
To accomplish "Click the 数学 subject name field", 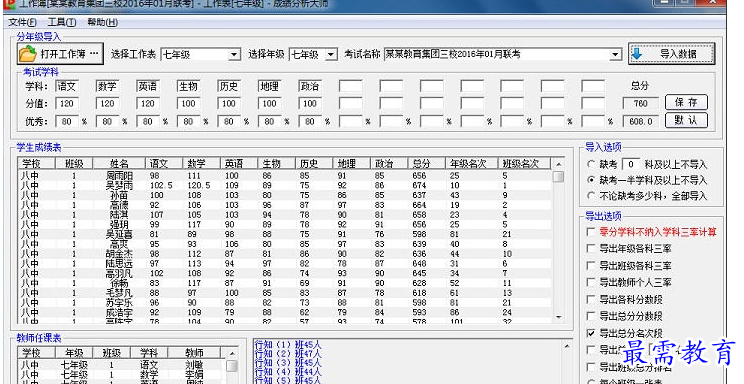I will click(x=107, y=86).
